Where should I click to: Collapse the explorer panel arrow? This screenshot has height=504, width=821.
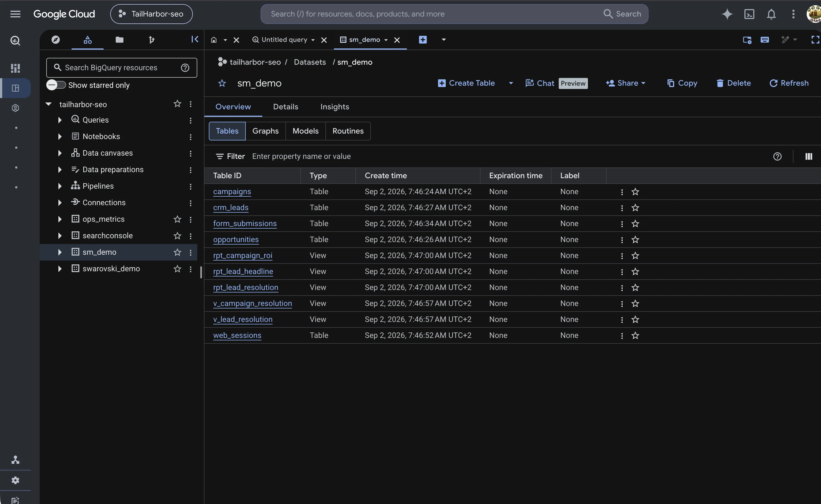click(x=195, y=39)
